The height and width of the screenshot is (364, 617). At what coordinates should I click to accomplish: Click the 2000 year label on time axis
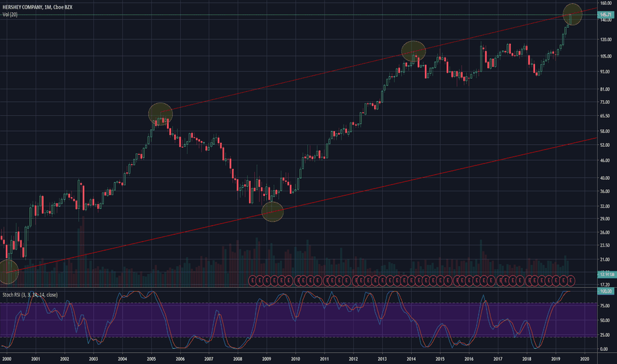tap(7, 359)
